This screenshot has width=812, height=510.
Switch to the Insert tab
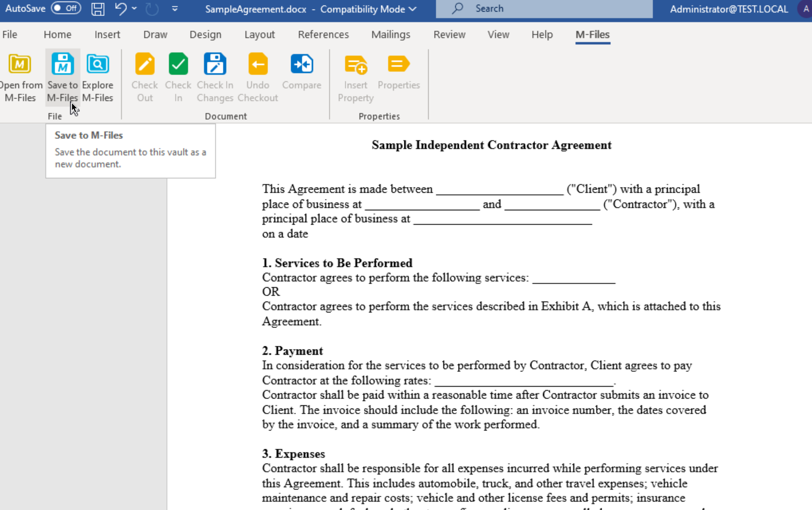107,34
